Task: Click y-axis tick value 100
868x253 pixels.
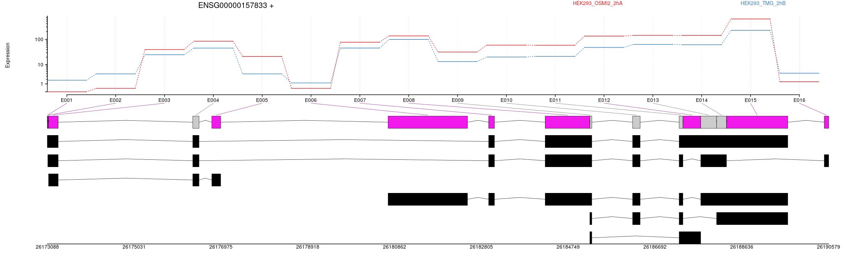Action: [39, 39]
